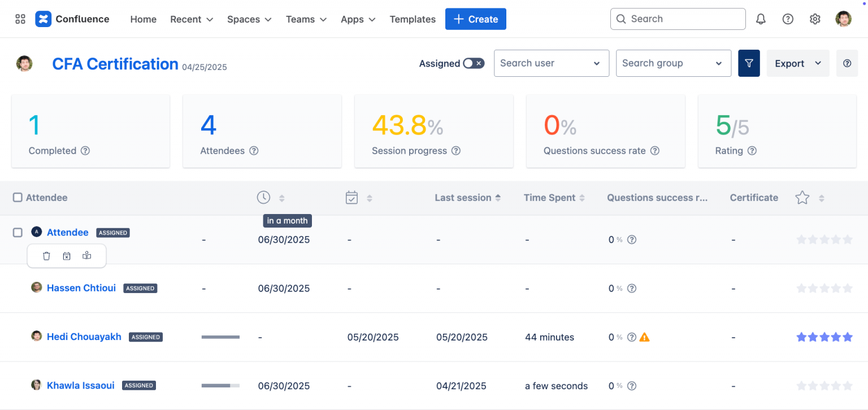Click the calendar-remove icon in the row action popup
The height and width of the screenshot is (410, 868).
point(66,256)
